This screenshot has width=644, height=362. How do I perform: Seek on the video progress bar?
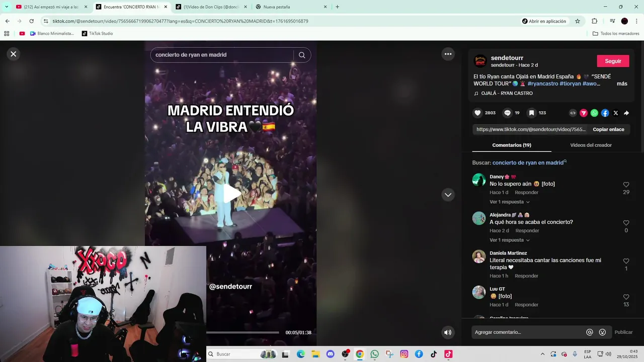(243, 332)
